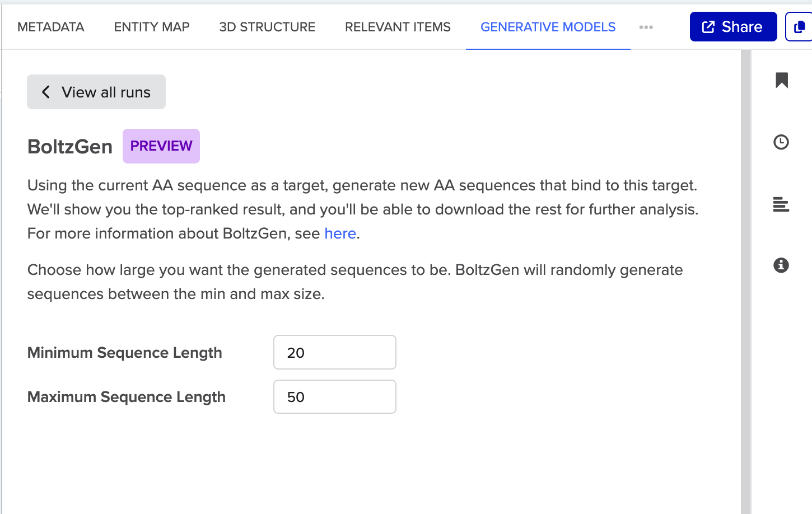812x514 pixels.
Task: Click the purple PREVIEW badge
Action: (x=161, y=146)
